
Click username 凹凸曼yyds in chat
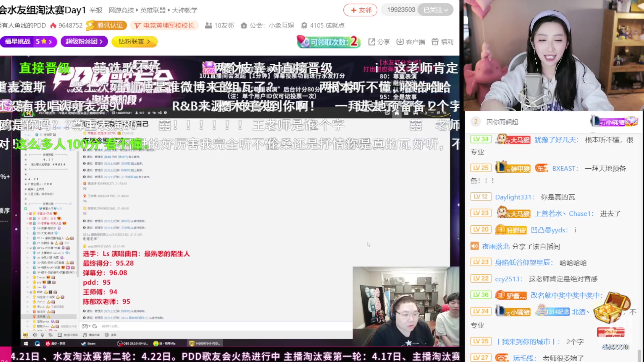[549, 230]
